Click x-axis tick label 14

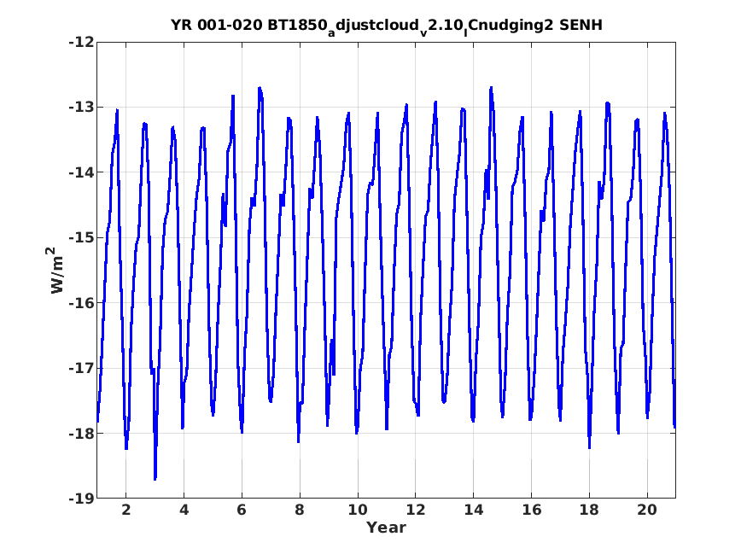[474, 510]
